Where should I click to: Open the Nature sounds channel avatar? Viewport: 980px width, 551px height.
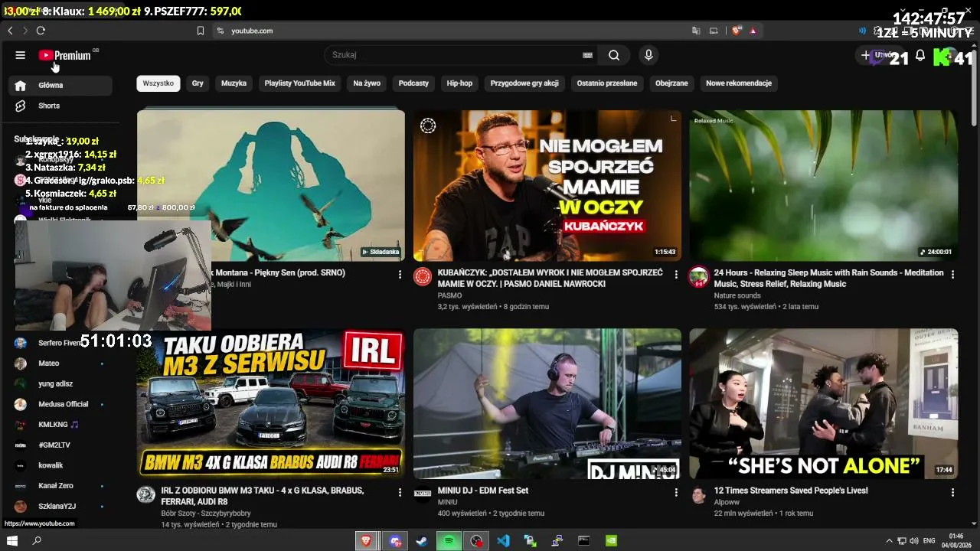point(698,277)
